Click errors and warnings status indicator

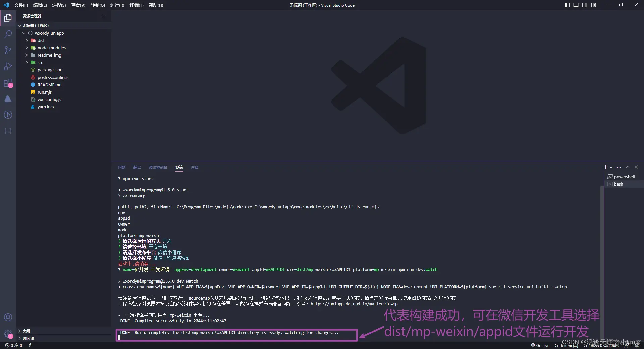(x=14, y=345)
